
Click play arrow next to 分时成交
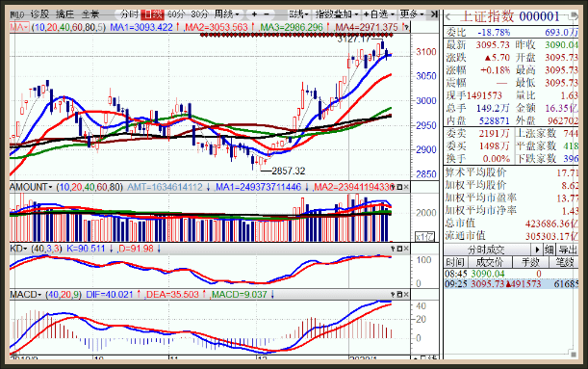tap(537, 250)
